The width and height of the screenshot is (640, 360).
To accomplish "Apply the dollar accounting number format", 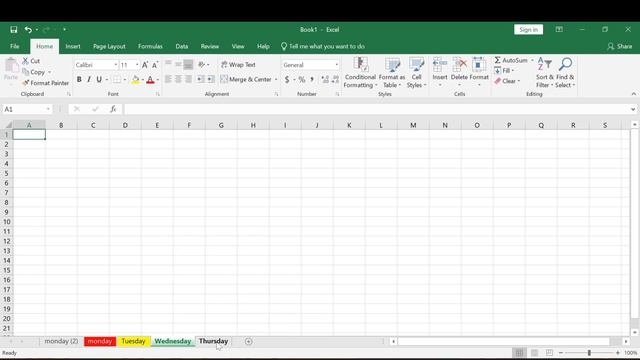I will tap(287, 80).
